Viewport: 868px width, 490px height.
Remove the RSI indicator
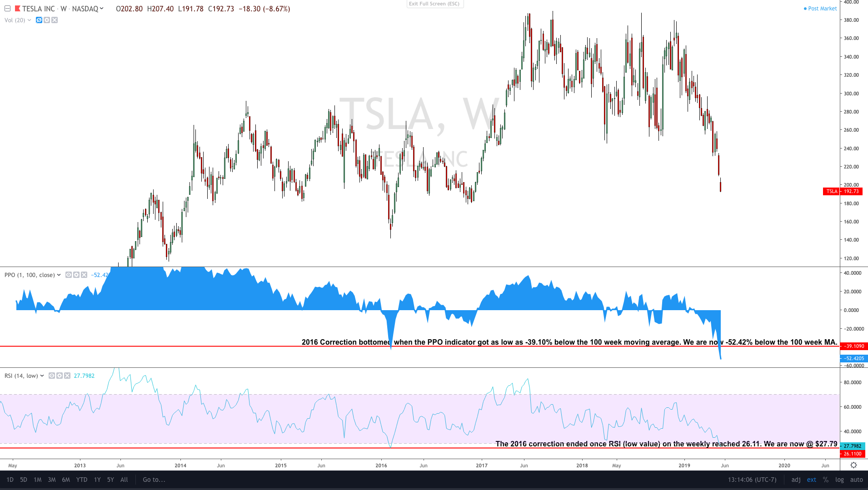(67, 376)
